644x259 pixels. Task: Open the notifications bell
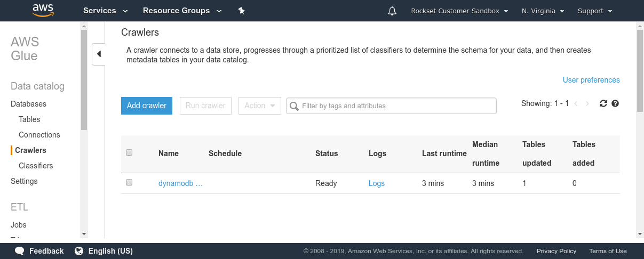point(392,11)
